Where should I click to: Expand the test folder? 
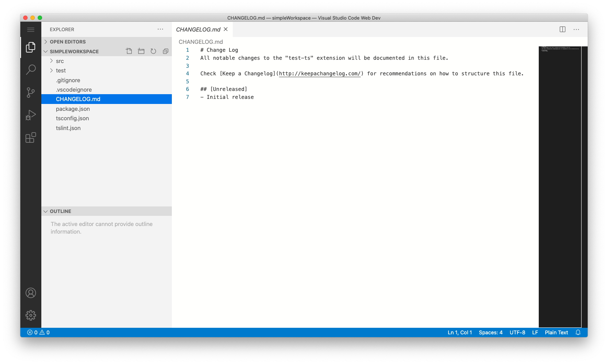click(107, 70)
